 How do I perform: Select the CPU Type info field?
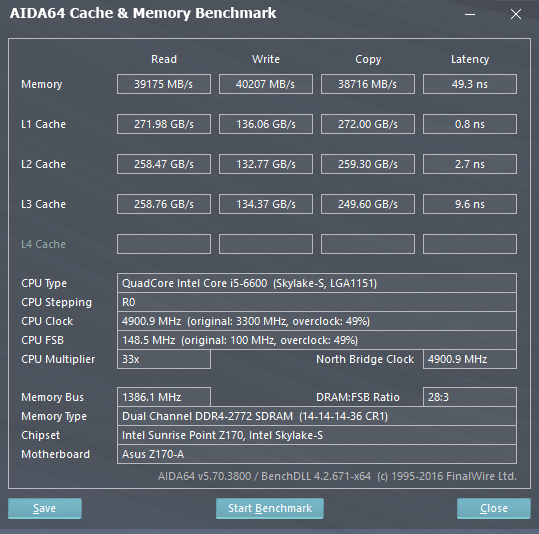[317, 283]
